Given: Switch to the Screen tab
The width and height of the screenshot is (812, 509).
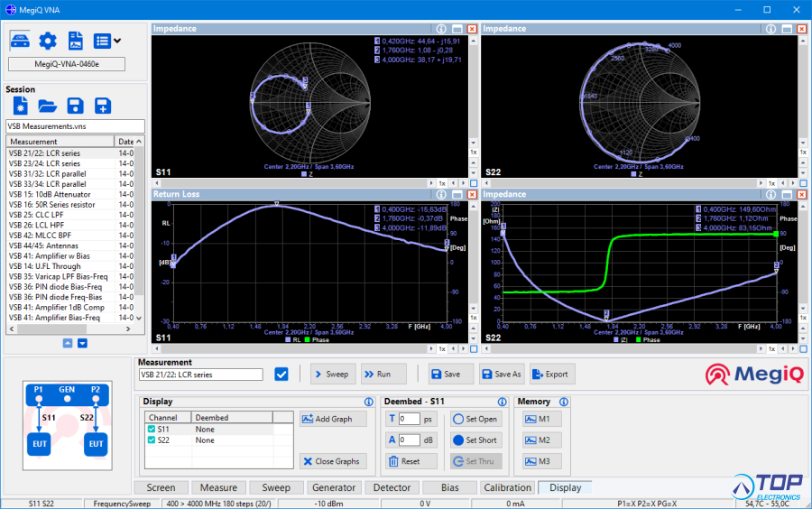Looking at the screenshot, I should pos(161,487).
